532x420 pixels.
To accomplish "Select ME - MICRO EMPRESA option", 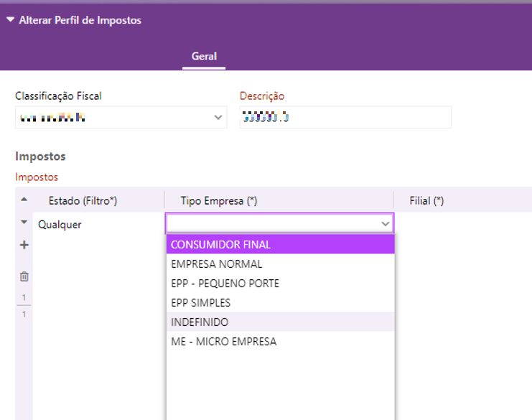I will (223, 342).
